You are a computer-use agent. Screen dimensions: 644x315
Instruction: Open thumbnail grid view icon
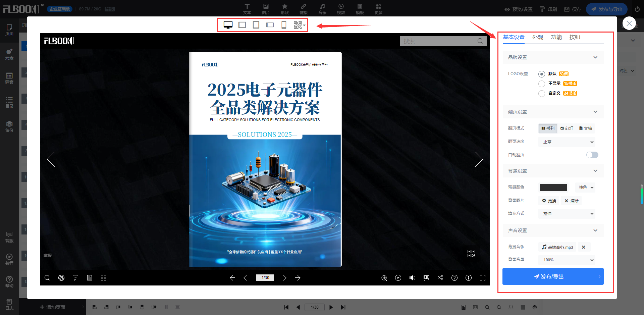[x=104, y=278]
